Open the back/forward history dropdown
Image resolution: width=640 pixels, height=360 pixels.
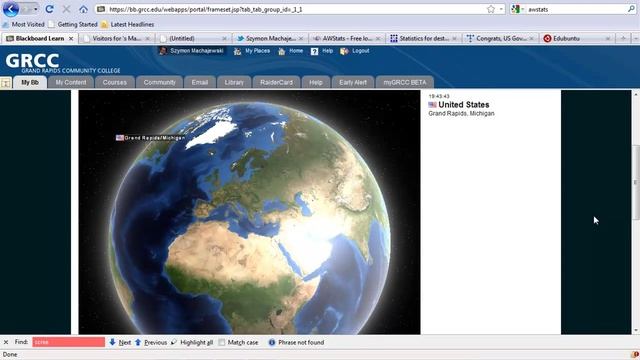pyautogui.click(x=36, y=9)
